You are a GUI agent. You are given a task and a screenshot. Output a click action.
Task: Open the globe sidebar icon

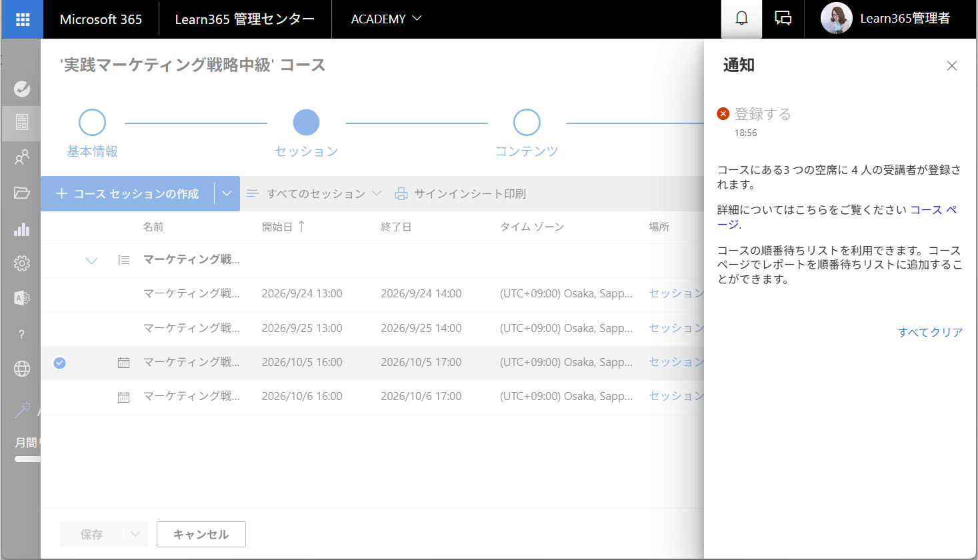point(22,369)
